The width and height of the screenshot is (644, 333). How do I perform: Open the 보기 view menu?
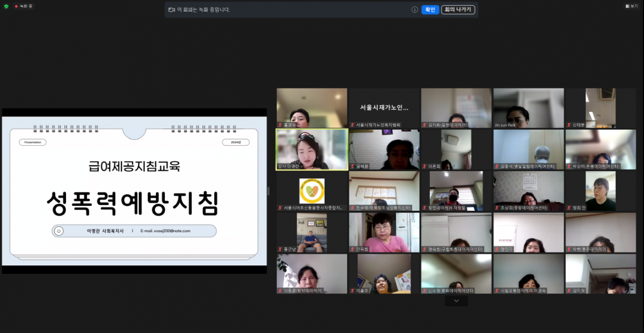coord(630,6)
